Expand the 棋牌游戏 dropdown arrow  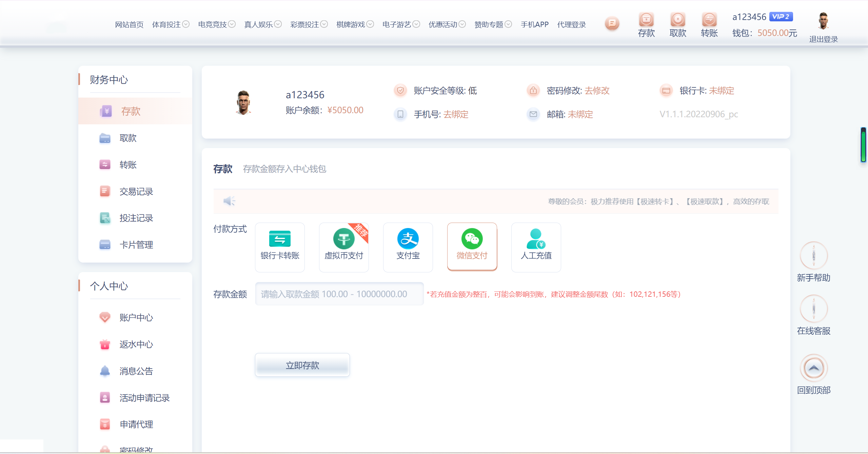pos(370,24)
